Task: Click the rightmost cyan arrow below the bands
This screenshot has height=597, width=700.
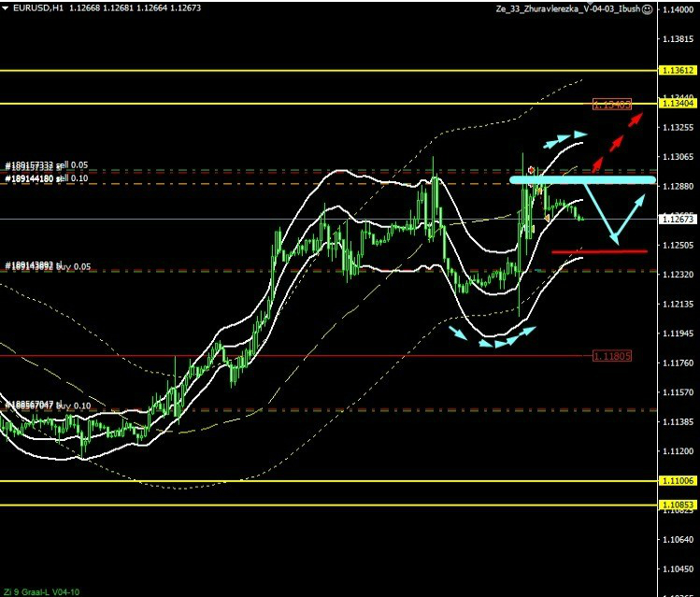Action: 528,330
